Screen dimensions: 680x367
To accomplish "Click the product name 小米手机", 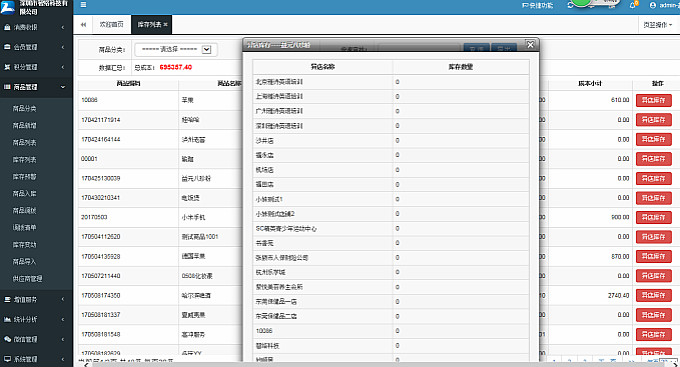I will 193,217.
